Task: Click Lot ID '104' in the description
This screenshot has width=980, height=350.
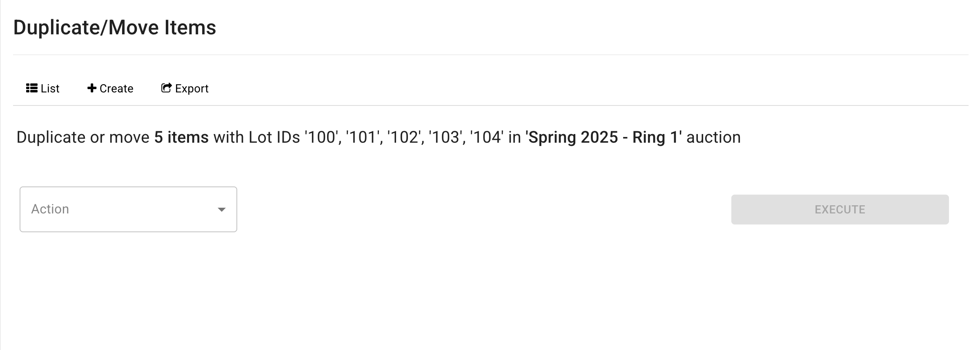Action: [487, 137]
